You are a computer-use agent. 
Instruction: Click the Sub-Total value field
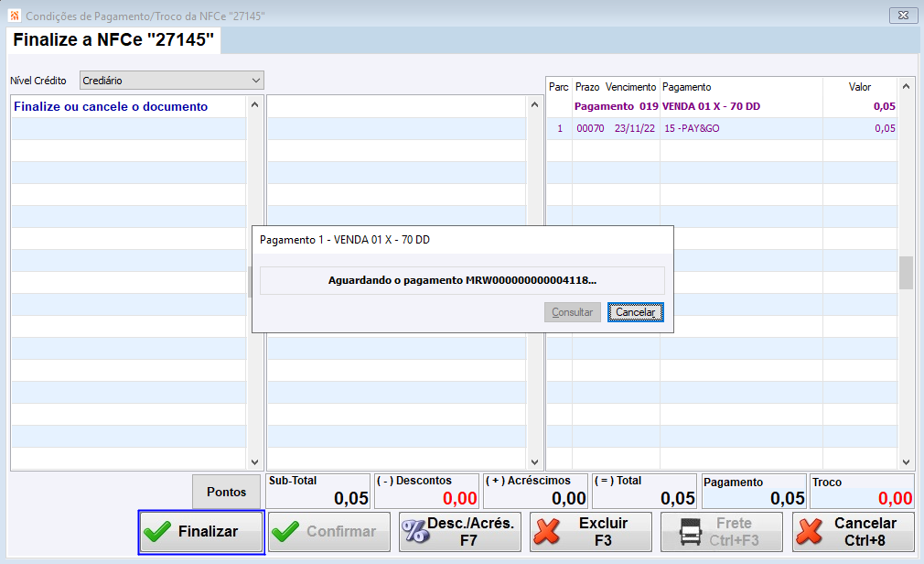tap(318, 492)
